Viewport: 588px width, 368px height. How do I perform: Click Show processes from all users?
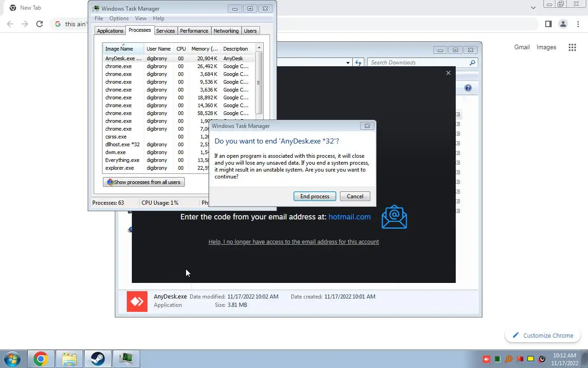click(144, 182)
